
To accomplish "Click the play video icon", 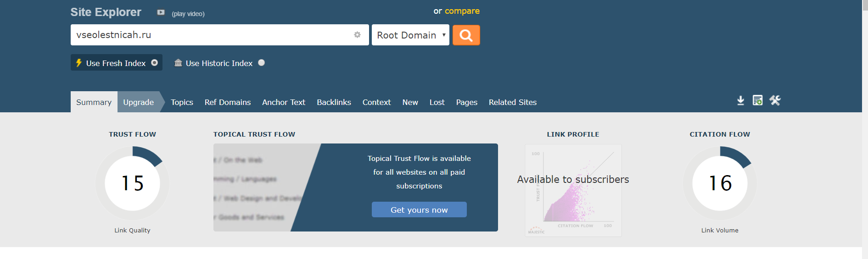I will pyautogui.click(x=161, y=12).
